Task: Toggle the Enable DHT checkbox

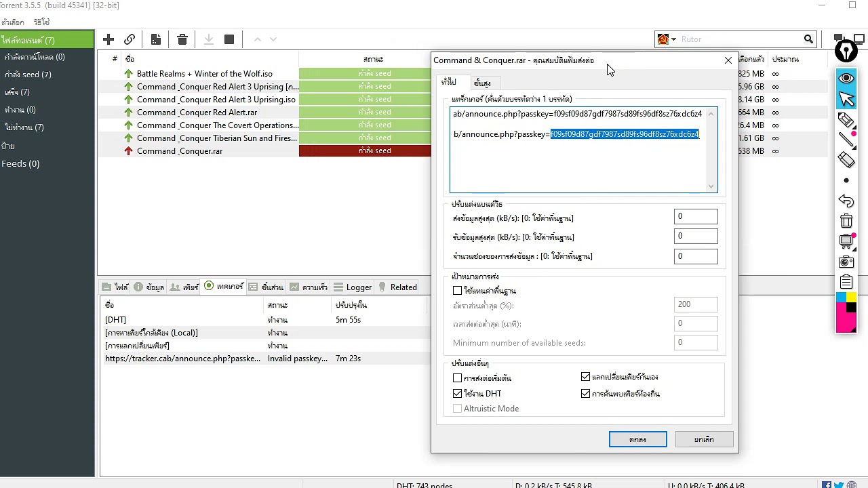Action: pos(457,393)
